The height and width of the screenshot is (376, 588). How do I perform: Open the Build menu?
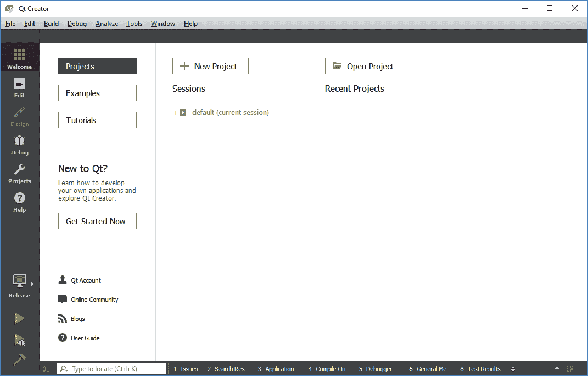pos(51,24)
